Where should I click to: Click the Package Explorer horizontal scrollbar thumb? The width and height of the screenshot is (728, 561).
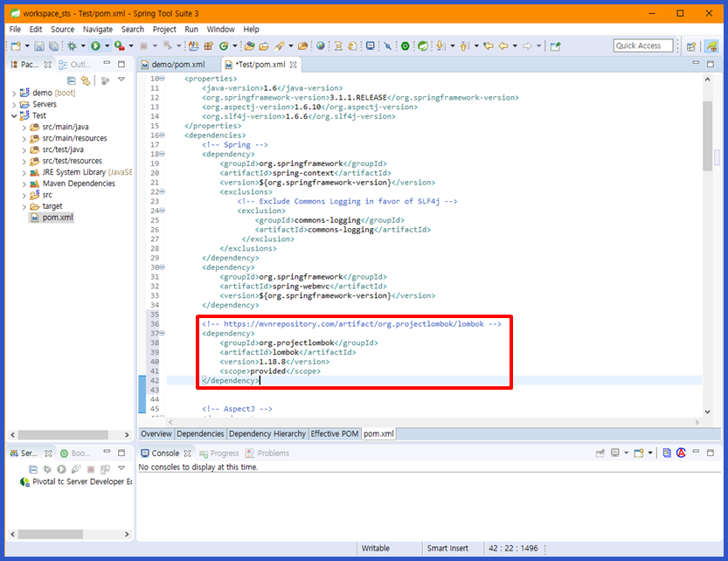point(63,434)
